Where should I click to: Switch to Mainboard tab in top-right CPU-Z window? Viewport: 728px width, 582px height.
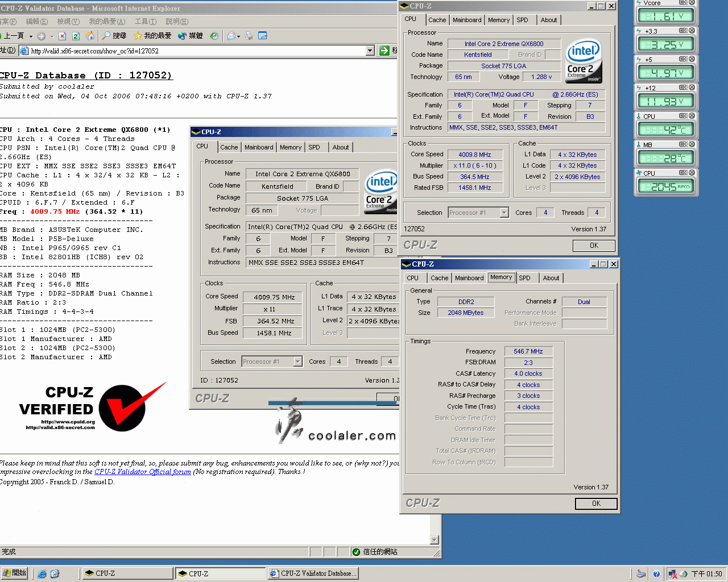[467, 20]
